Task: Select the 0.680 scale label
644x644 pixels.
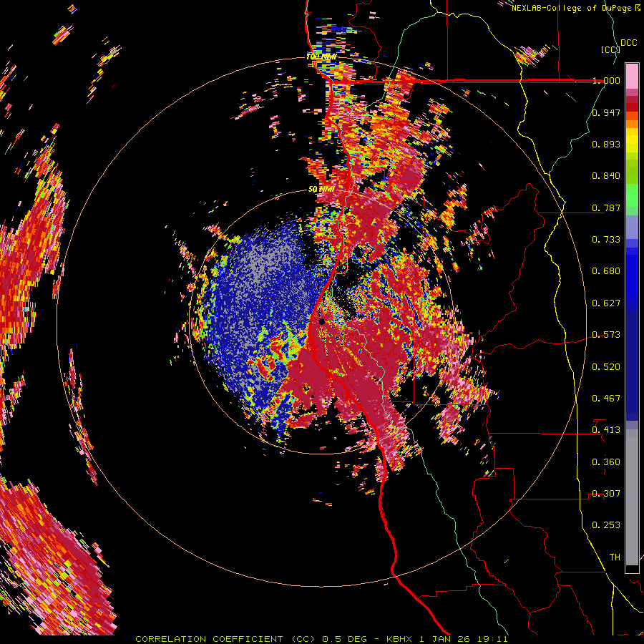Action: pos(606,271)
